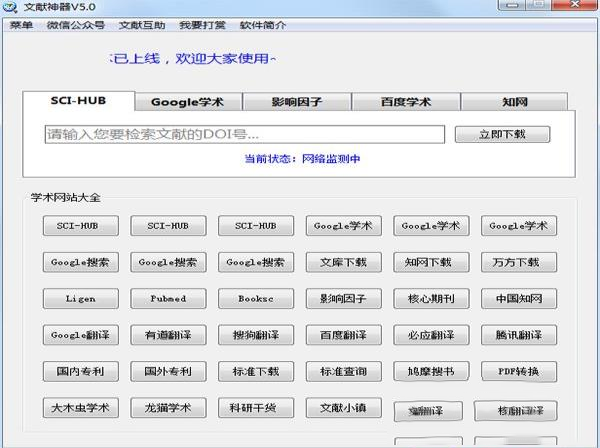Click the 标准下载 button
This screenshot has width=600, height=448.
[x=256, y=371]
